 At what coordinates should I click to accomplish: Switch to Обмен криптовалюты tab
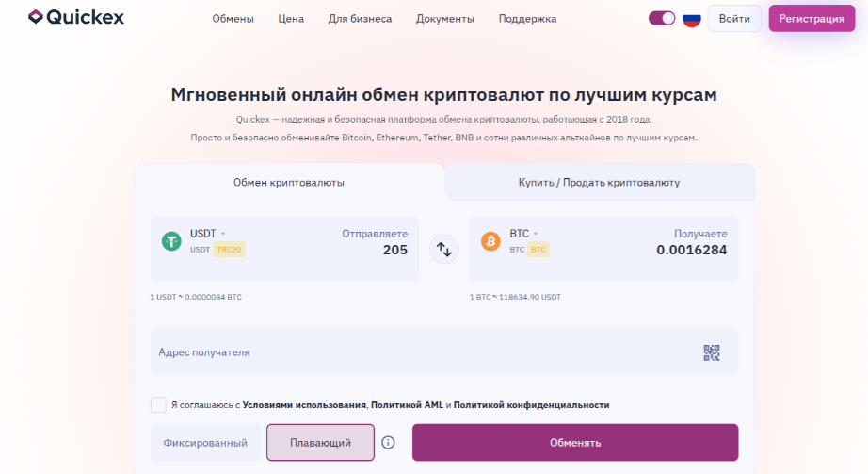coord(289,183)
